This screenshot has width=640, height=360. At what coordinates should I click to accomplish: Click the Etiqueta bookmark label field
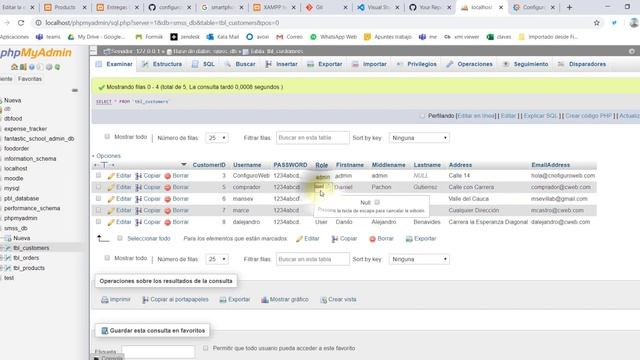click(158, 351)
